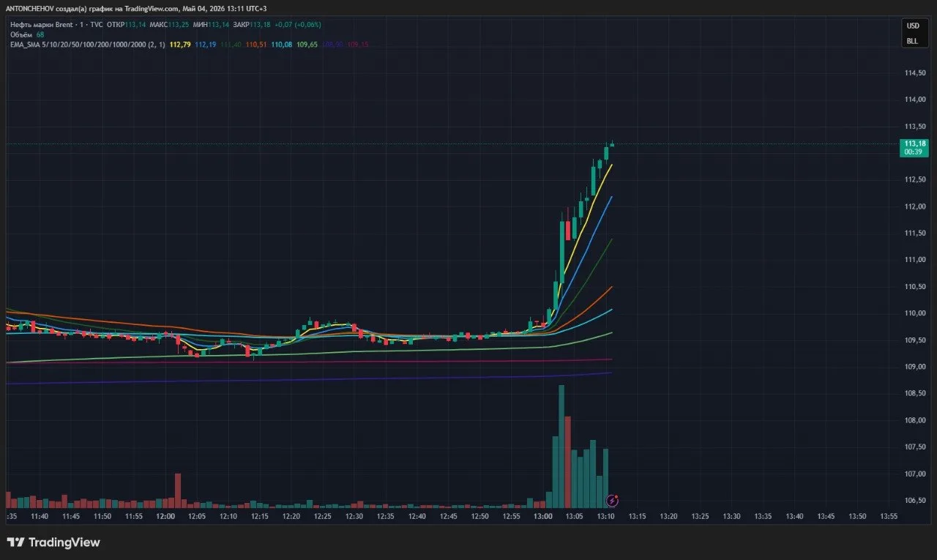Click the 12:50 time axis label
This screenshot has height=560, width=937.
pyautogui.click(x=480, y=517)
